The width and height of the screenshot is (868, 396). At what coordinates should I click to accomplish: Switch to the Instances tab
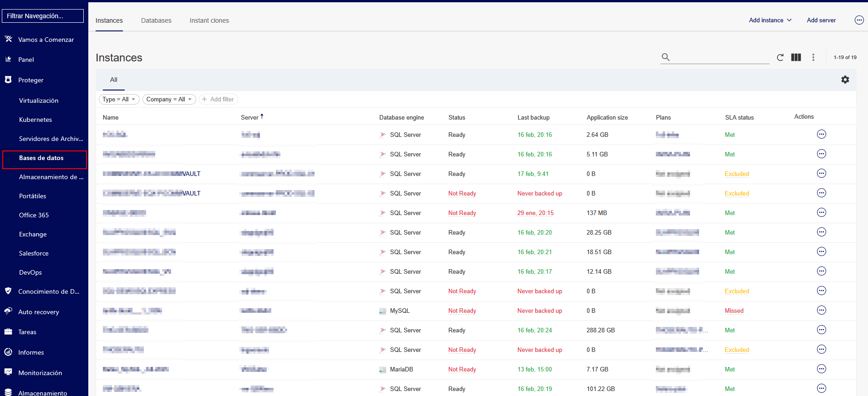[109, 20]
